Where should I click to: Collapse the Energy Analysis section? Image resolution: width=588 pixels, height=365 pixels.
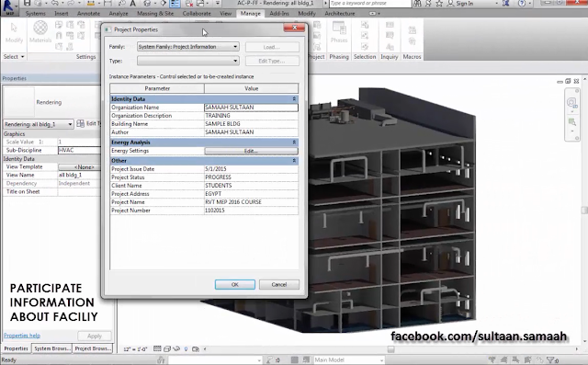[x=294, y=143]
